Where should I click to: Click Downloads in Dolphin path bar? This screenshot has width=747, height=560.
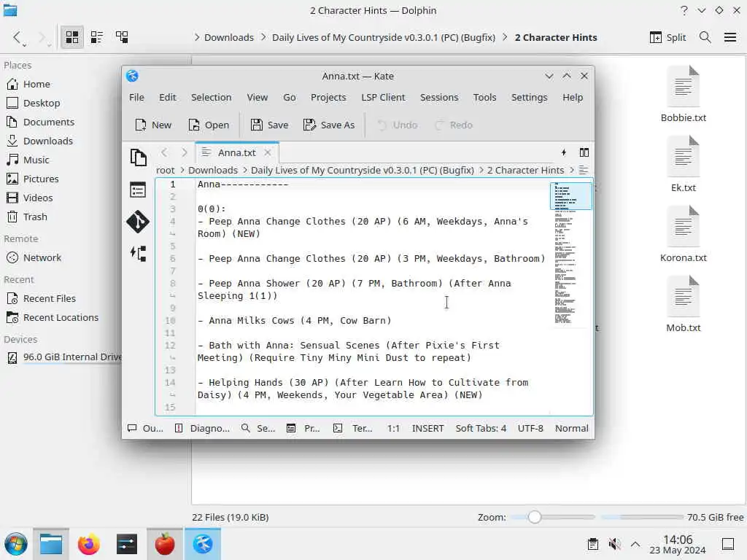[228, 37]
